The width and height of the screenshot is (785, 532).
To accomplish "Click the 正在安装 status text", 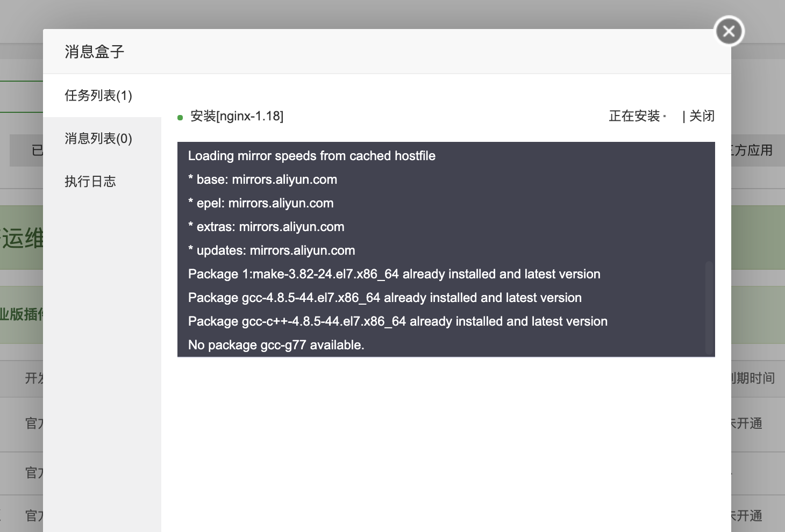I will tap(634, 116).
